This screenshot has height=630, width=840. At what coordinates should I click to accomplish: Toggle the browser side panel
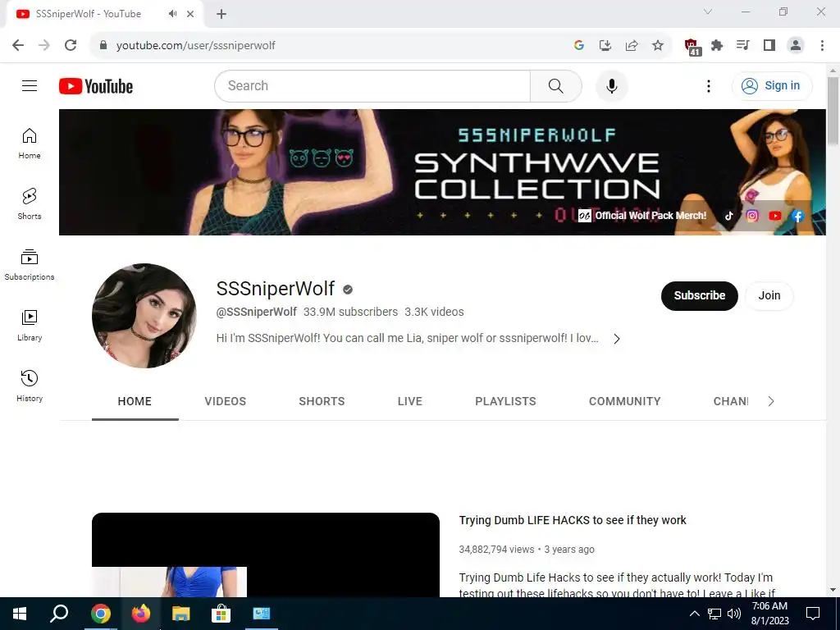769,45
